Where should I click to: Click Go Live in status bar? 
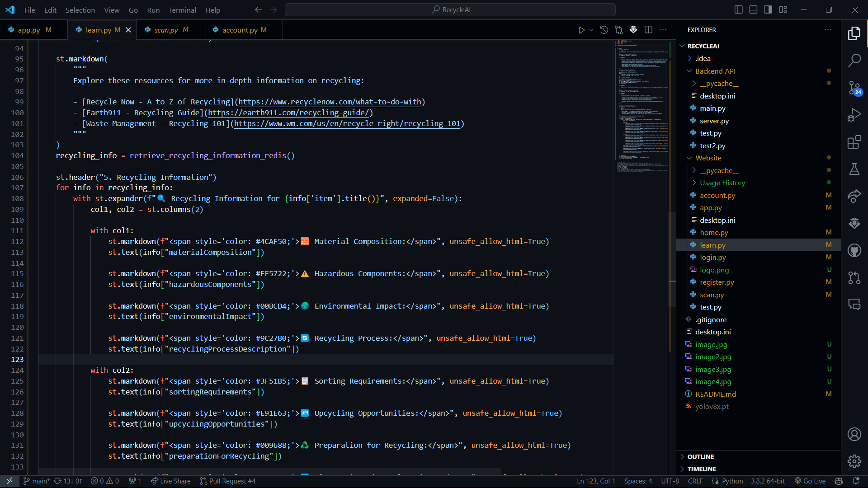coord(810,481)
